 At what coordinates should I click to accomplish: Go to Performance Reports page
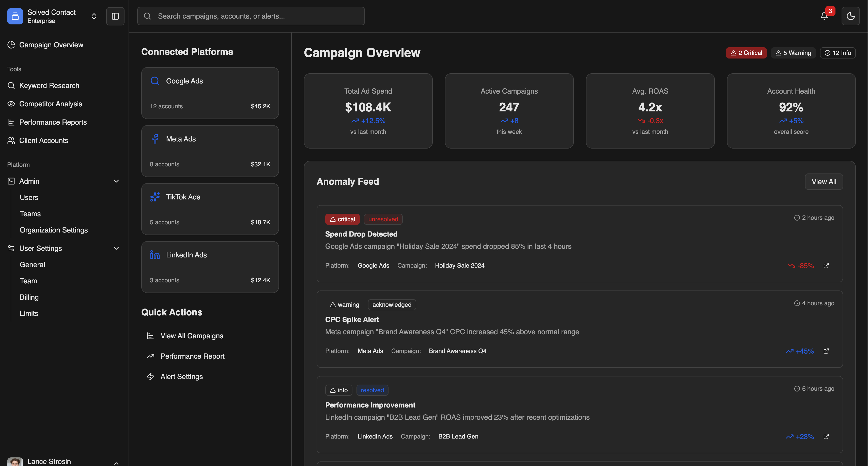pos(53,122)
